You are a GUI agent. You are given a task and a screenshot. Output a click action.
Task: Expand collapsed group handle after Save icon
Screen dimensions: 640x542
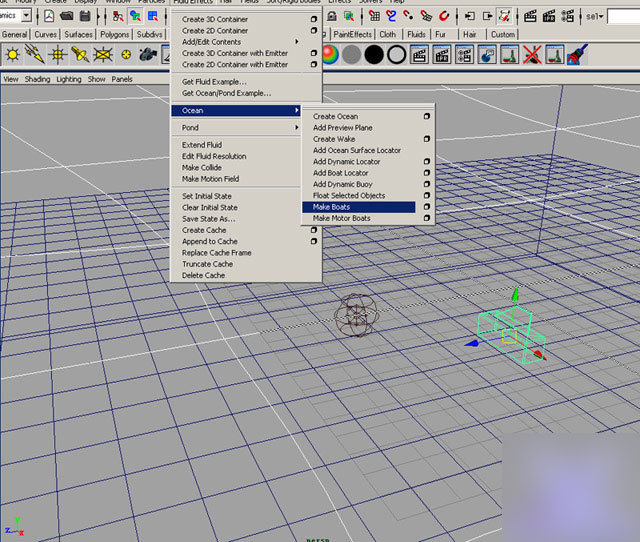pos(98,16)
